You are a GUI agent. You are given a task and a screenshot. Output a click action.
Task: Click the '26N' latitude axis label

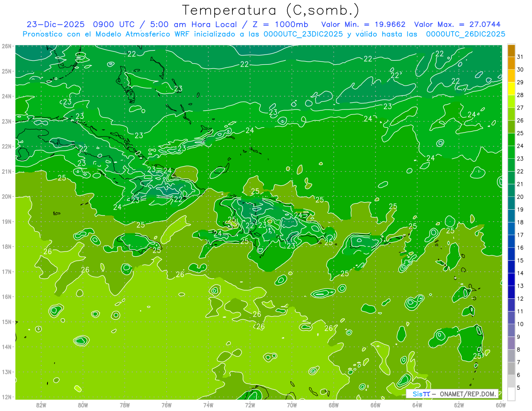[7, 46]
